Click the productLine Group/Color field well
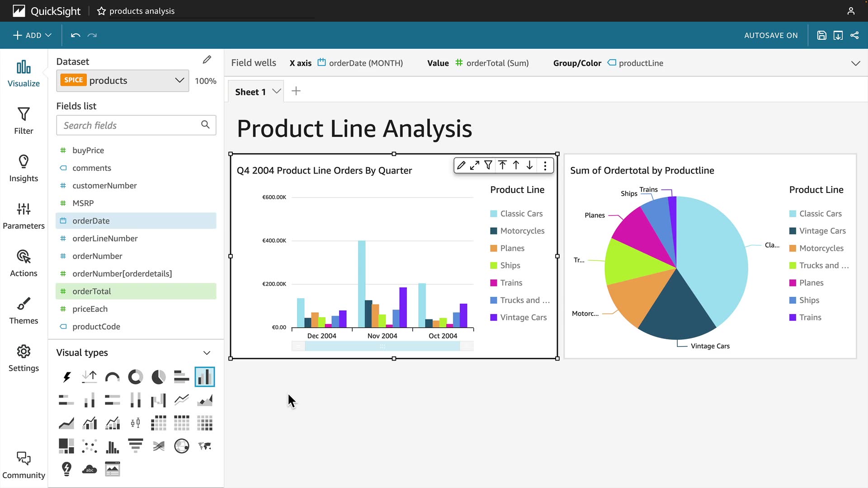Image resolution: width=868 pixels, height=488 pixels. 640,63
